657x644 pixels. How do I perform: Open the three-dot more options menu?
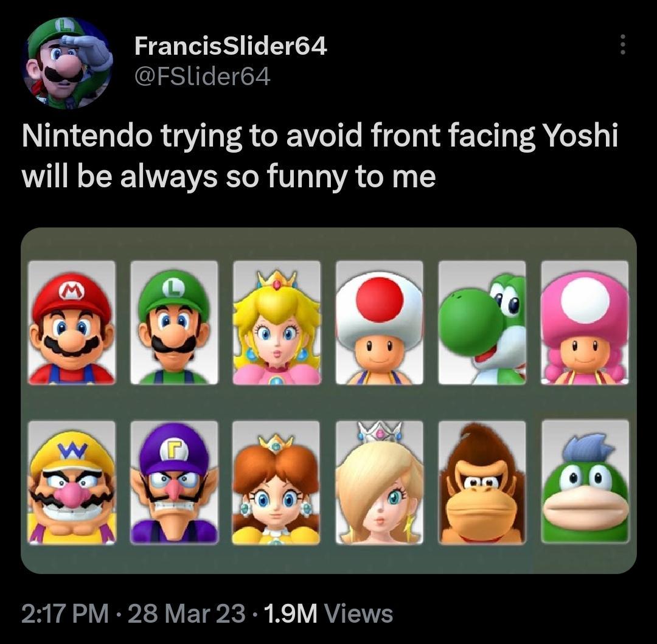tap(622, 44)
